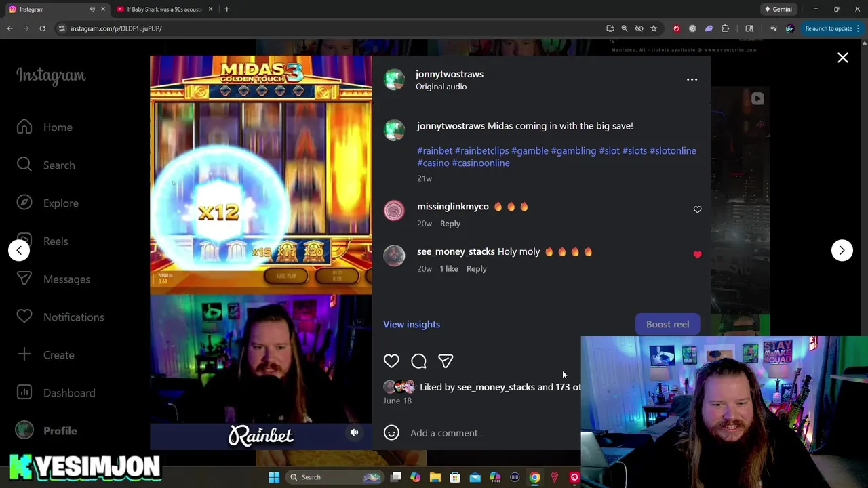Open Gemini in Chrome
This screenshot has width=868, height=488.
(778, 9)
